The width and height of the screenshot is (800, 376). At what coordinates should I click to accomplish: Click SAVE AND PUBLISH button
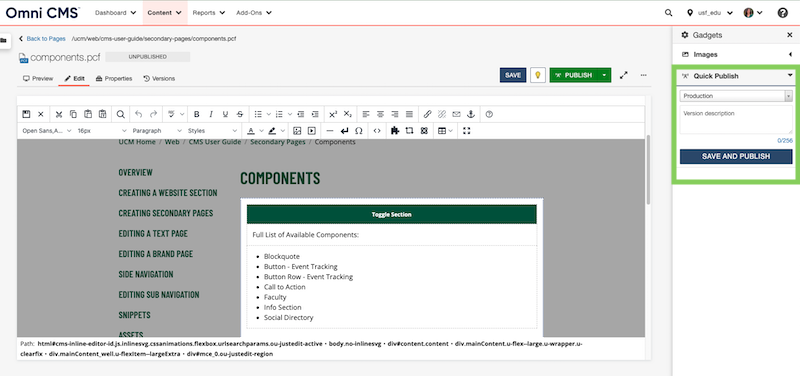pos(736,157)
